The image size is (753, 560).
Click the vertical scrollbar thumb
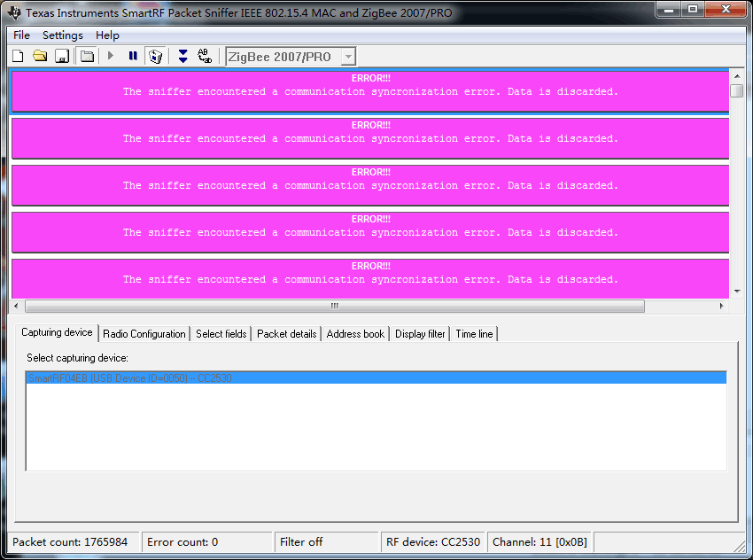[737, 90]
